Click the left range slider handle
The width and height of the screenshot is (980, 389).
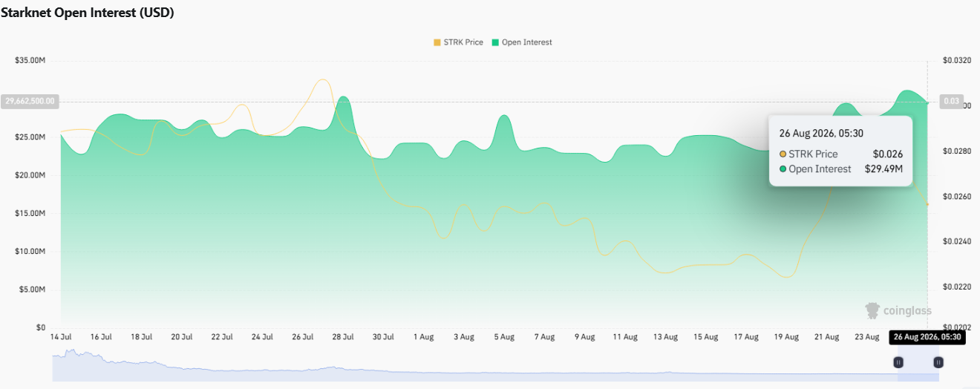click(x=898, y=362)
